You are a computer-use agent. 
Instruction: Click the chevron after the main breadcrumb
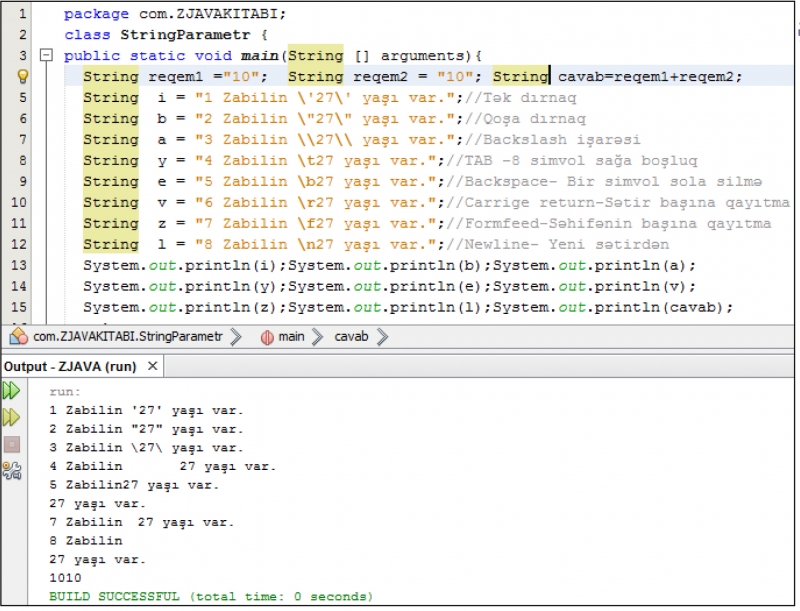click(319, 337)
